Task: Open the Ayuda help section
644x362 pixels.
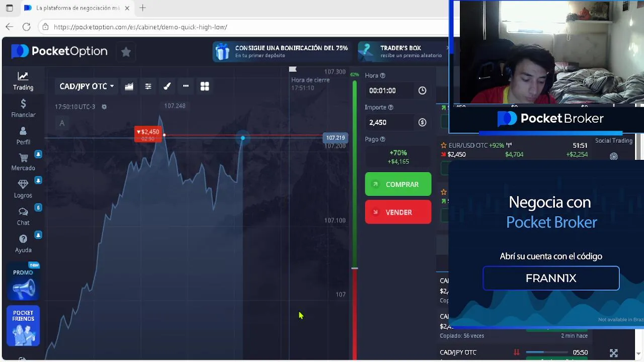Action: click(x=23, y=243)
